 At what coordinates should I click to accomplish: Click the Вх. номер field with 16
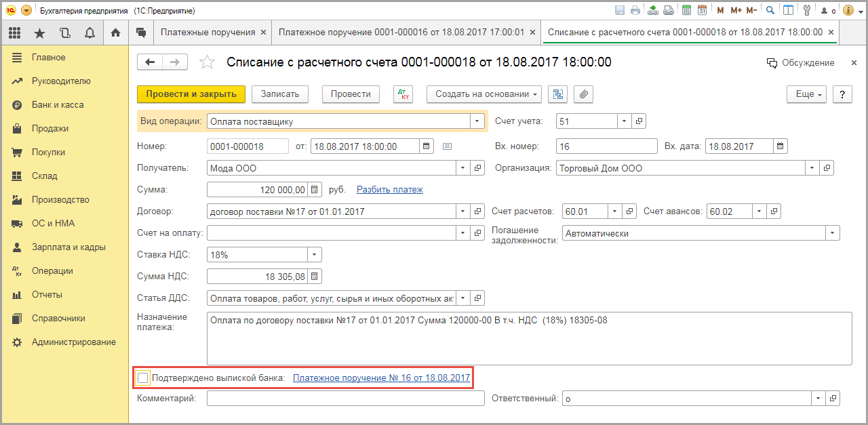point(607,146)
